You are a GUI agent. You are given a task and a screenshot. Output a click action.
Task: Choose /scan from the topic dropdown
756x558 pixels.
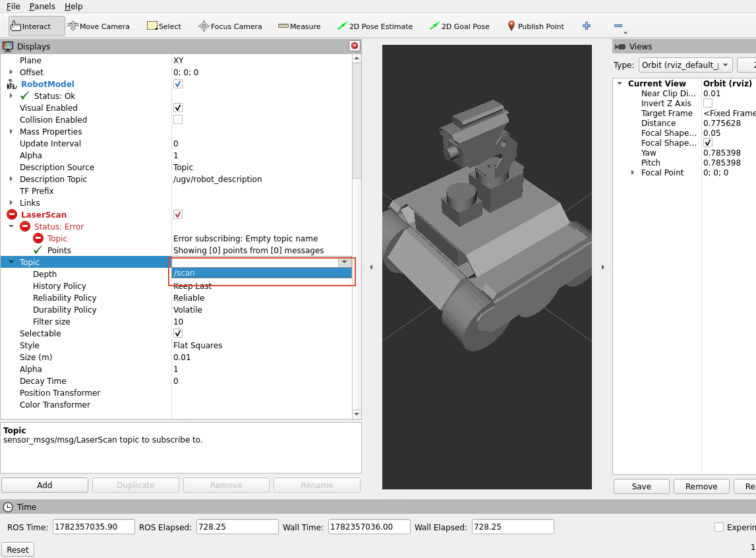point(262,273)
